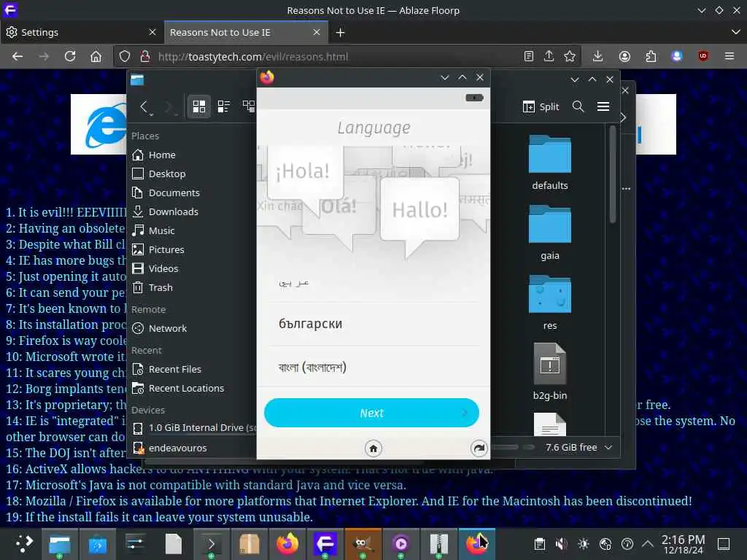
Task: Open Dolphin hamburger menu
Action: [x=603, y=106]
